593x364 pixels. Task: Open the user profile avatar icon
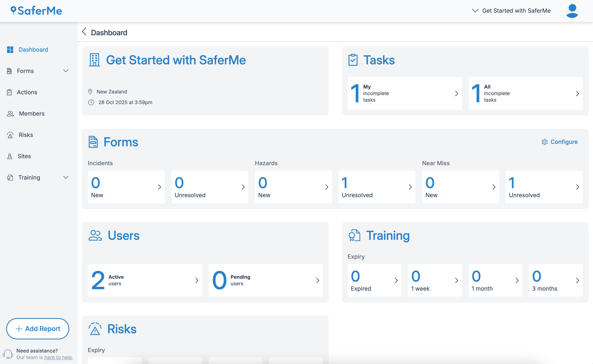[x=572, y=10]
